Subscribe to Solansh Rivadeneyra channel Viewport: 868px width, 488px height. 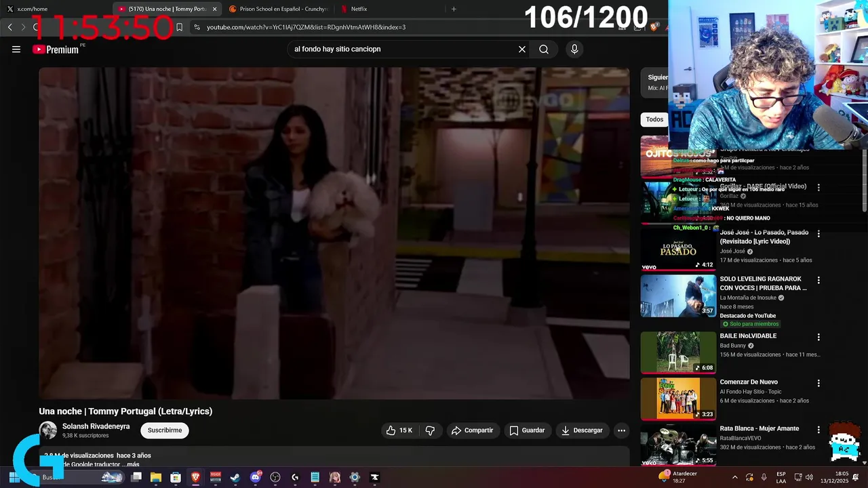coord(165,430)
